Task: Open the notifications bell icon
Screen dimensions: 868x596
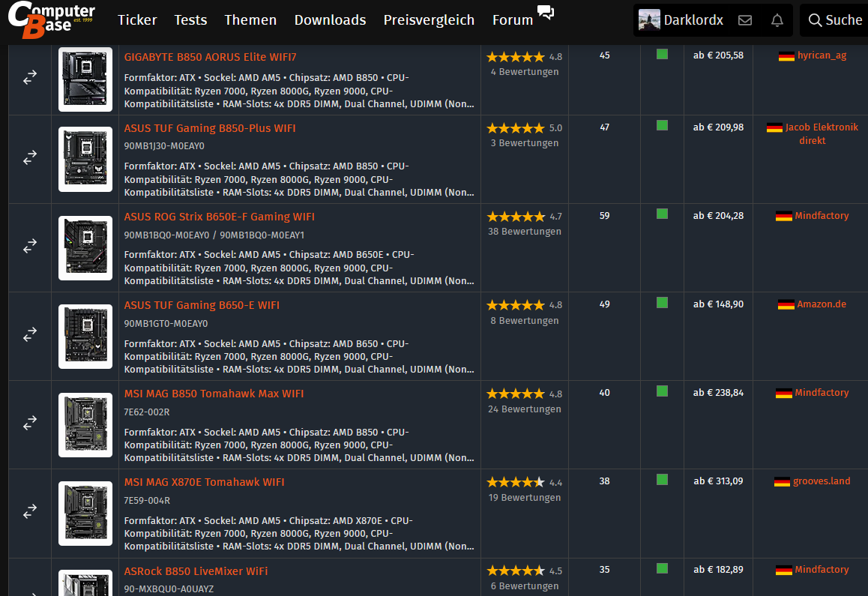Action: [x=777, y=20]
